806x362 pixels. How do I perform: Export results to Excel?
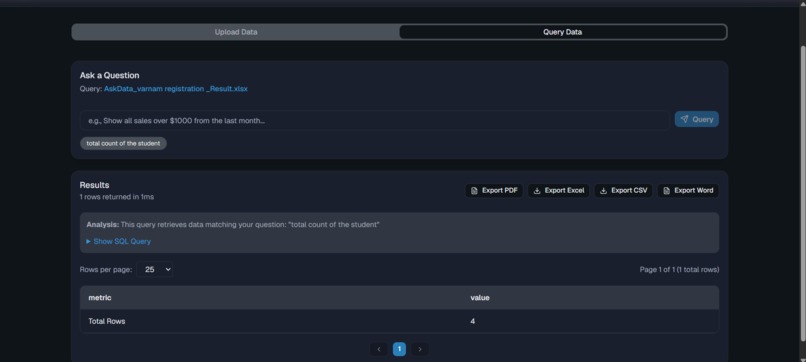(559, 191)
